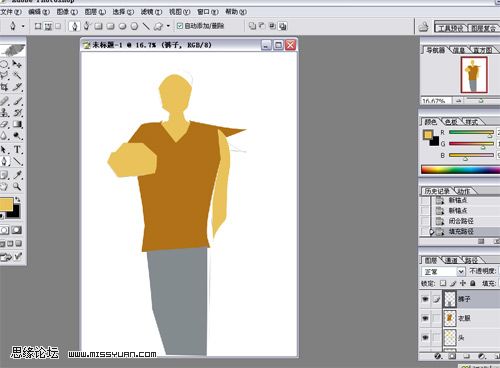Select Shape Layers mode in options bar

[x=38, y=26]
